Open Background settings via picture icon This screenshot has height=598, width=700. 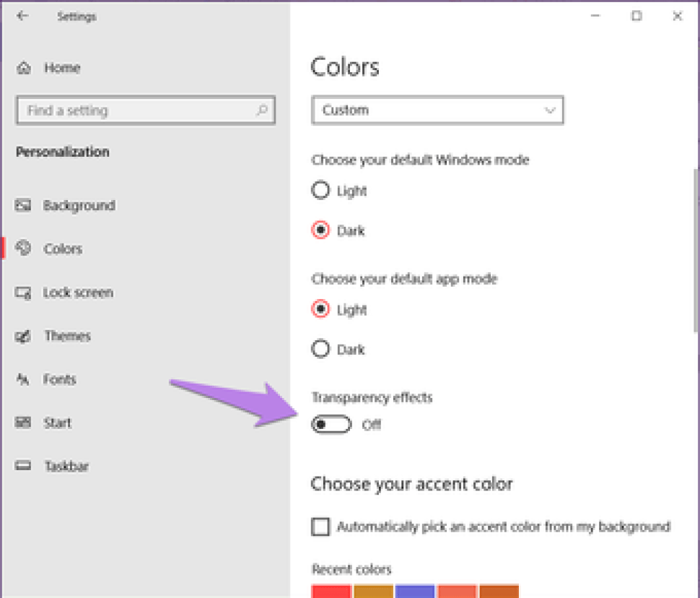coord(24,206)
